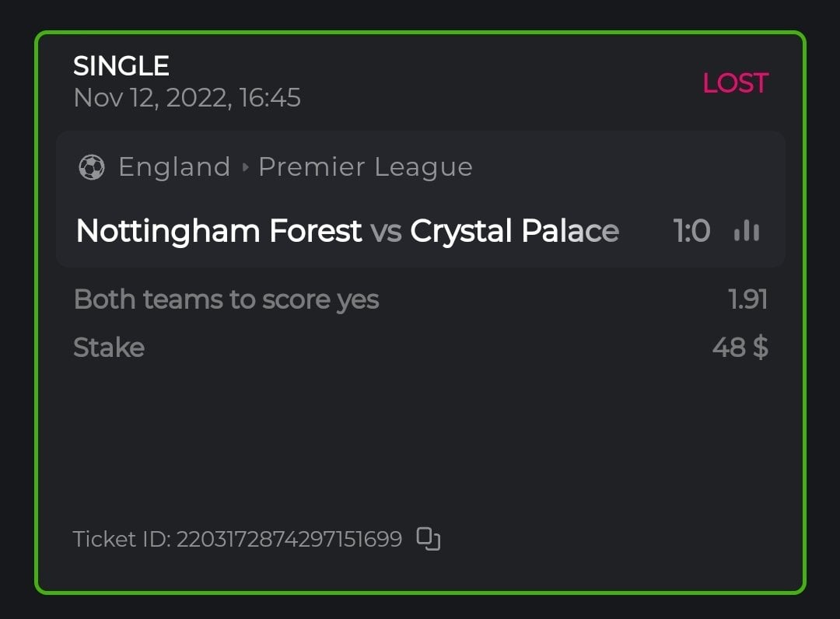Select the Nottingham Forest team name
Screen dimensions: 840x619
[x=219, y=231]
